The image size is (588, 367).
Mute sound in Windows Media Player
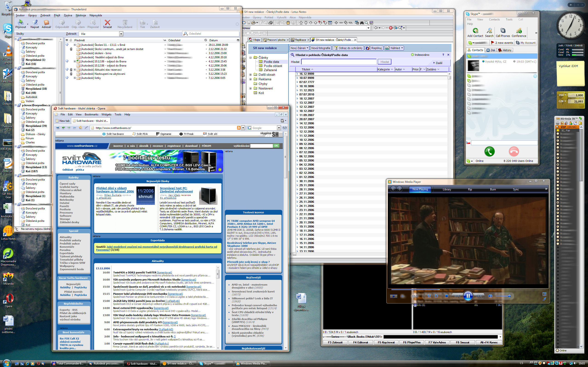click(x=490, y=296)
